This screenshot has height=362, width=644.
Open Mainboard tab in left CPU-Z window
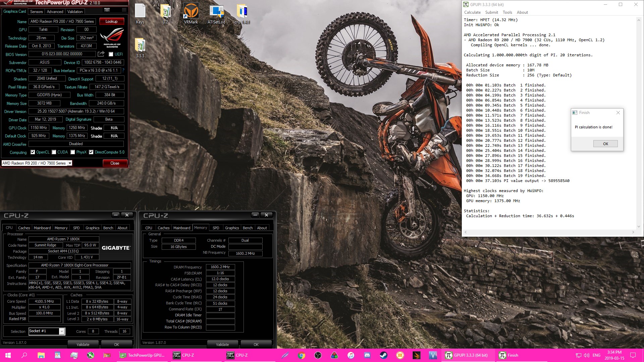pyautogui.click(x=42, y=228)
